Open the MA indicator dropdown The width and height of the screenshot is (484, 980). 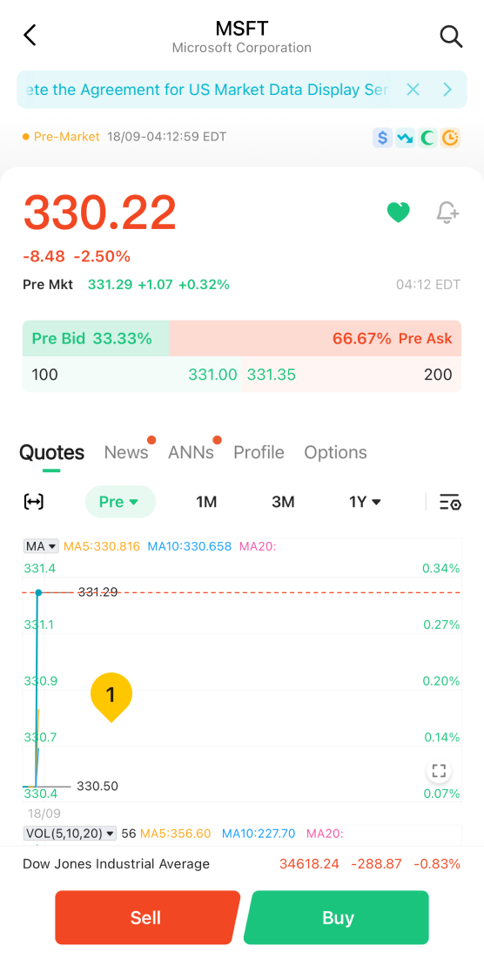pyautogui.click(x=41, y=546)
